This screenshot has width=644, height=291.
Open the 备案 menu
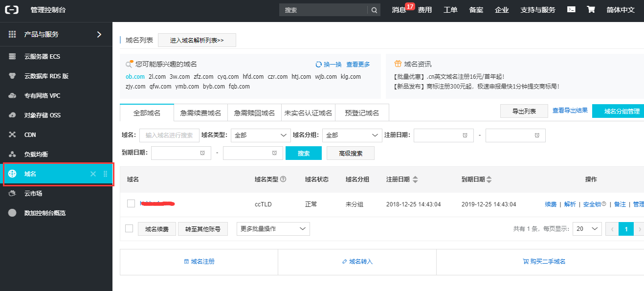pyautogui.click(x=476, y=10)
